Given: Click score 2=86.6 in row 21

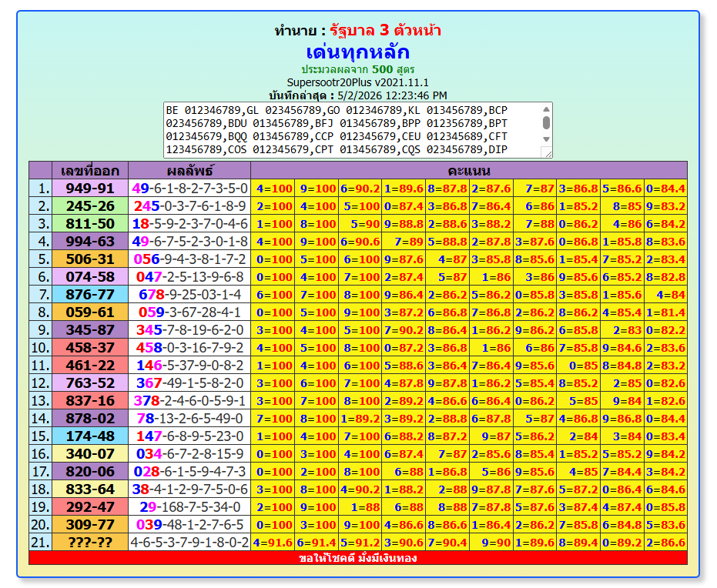Looking at the screenshot, I should [x=665, y=543].
